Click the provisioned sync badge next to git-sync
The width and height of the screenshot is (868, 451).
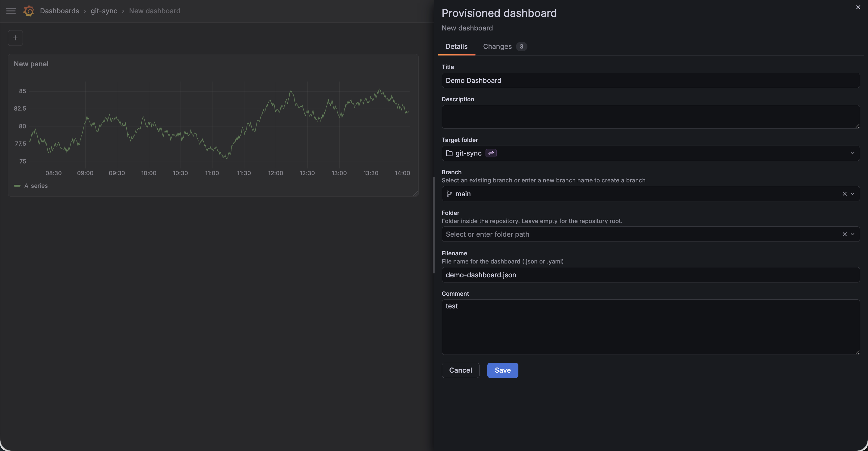(491, 153)
